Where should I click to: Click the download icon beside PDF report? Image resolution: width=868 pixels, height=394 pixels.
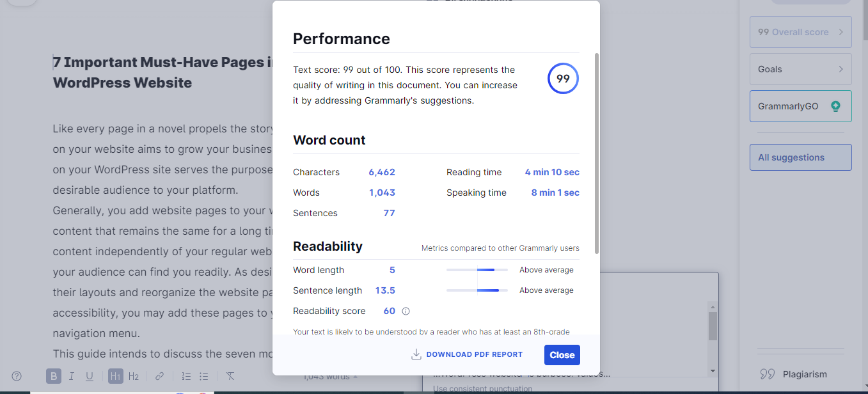(416, 354)
